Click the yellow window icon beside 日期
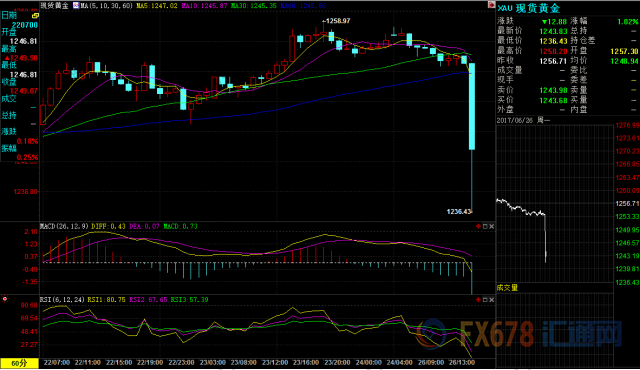This screenshot has width=640, height=370. pos(35,16)
